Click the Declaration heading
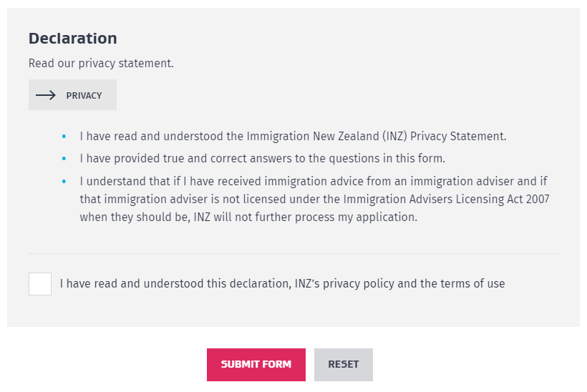 pos(72,39)
